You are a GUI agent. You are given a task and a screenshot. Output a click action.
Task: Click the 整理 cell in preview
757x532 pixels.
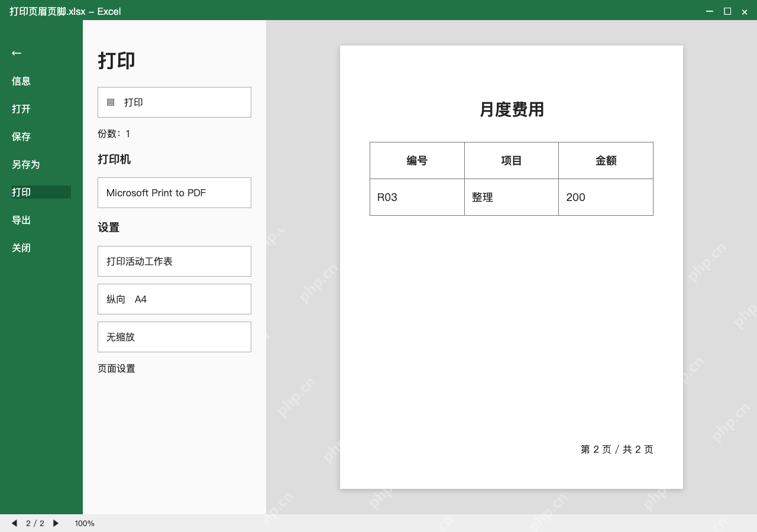[512, 197]
